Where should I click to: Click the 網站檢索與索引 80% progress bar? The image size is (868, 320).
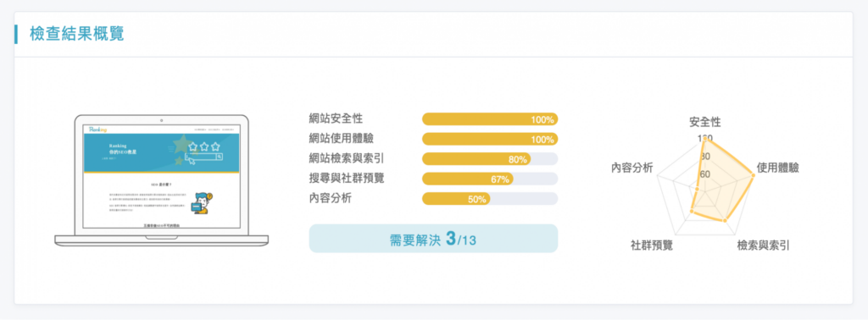(490, 159)
